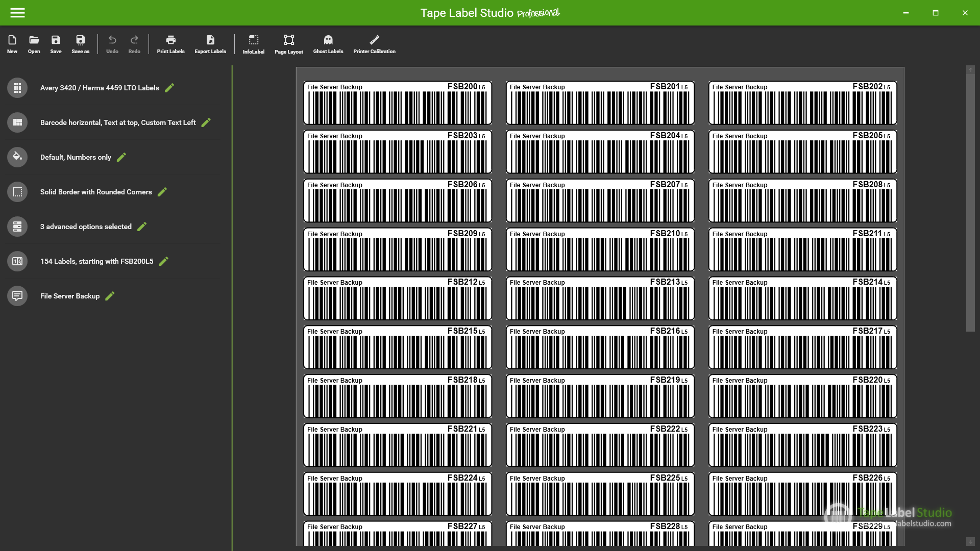Click label FSB208 in preview
Image resolution: width=980 pixels, height=551 pixels.
[x=803, y=201]
